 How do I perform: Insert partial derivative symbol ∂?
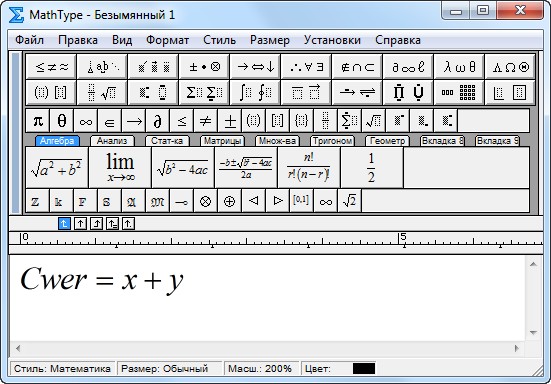[157, 121]
